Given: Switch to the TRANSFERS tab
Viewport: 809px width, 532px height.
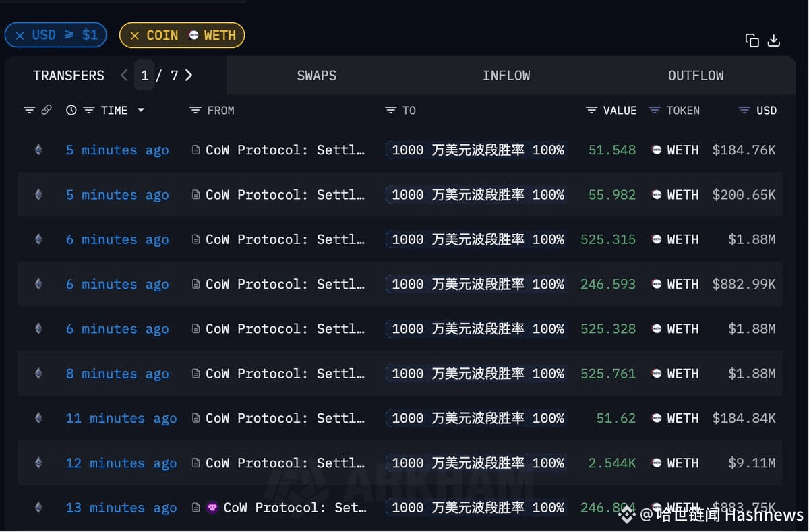Looking at the screenshot, I should click(69, 76).
